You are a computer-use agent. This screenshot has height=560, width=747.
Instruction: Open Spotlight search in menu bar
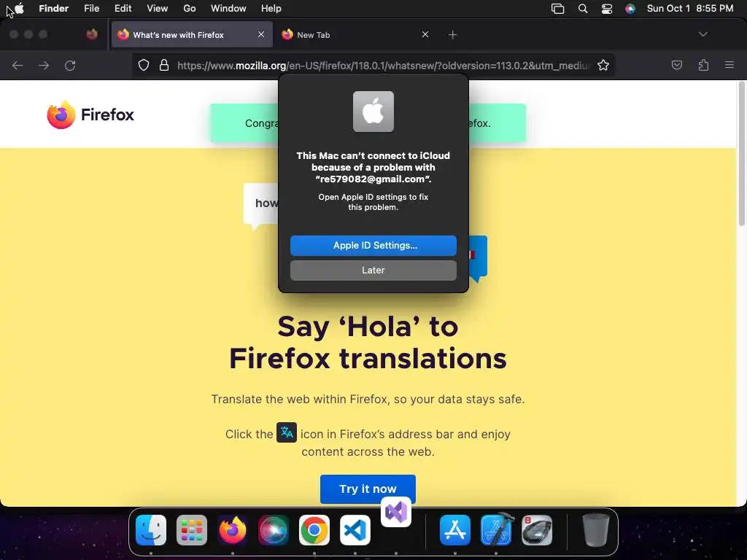[583, 9]
